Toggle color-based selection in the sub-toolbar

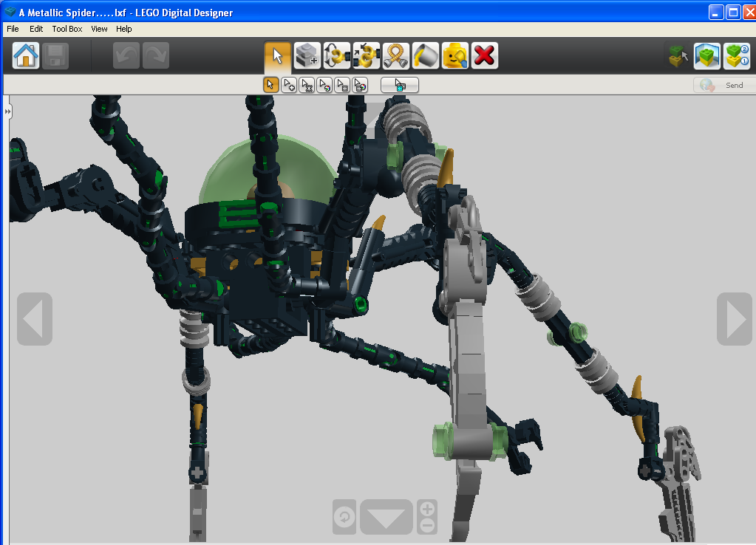tap(324, 84)
